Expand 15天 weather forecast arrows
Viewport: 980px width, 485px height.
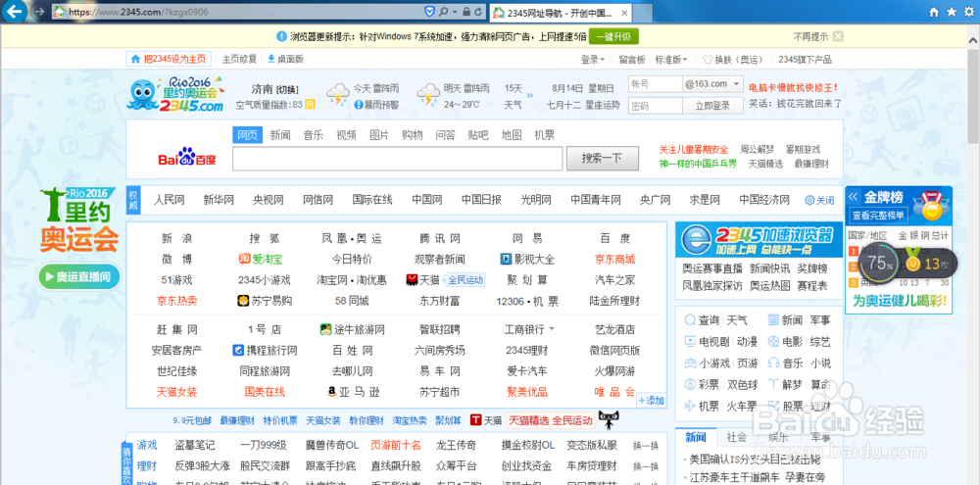[x=530, y=96]
